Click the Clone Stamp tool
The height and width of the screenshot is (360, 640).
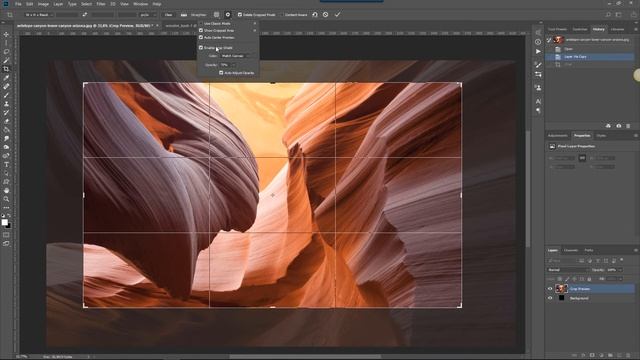pyautogui.click(x=6, y=104)
